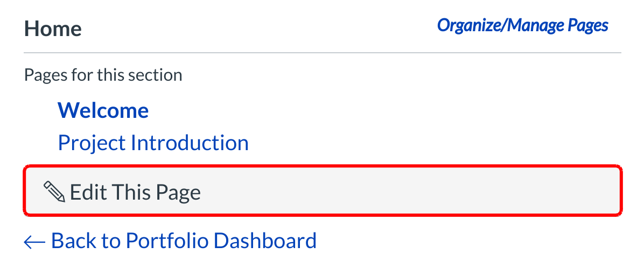The height and width of the screenshot is (268, 644).
Task: Open the Organize/Manage Pages link
Action: [522, 25]
